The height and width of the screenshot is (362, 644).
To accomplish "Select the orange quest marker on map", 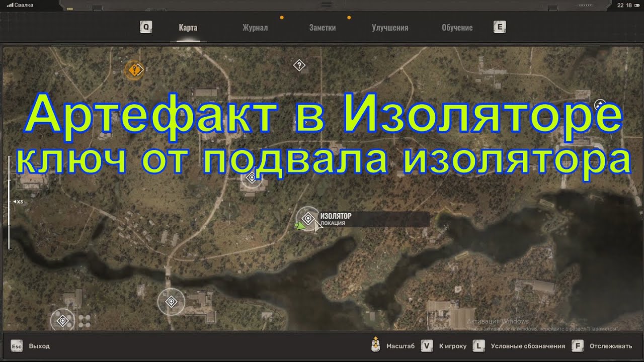I will (x=134, y=69).
